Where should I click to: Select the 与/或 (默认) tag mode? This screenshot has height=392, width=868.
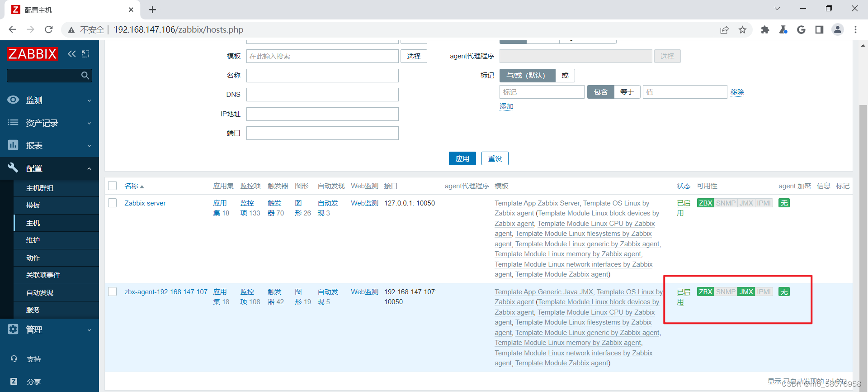tap(527, 76)
